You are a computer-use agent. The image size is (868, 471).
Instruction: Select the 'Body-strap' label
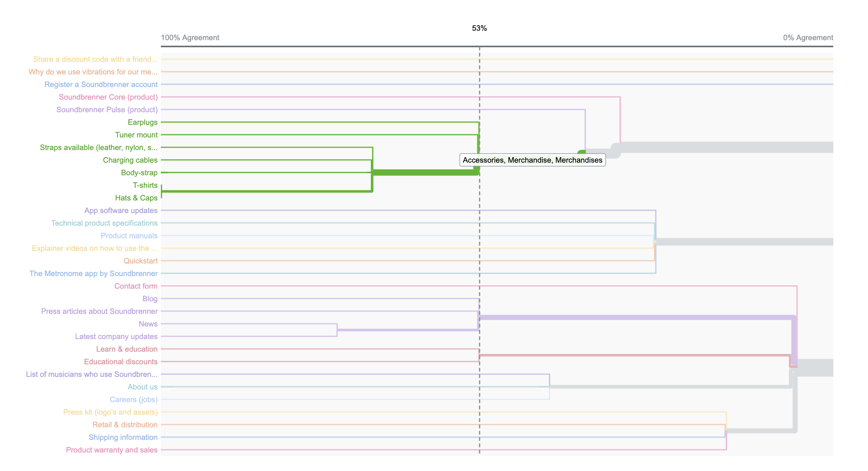tap(139, 172)
